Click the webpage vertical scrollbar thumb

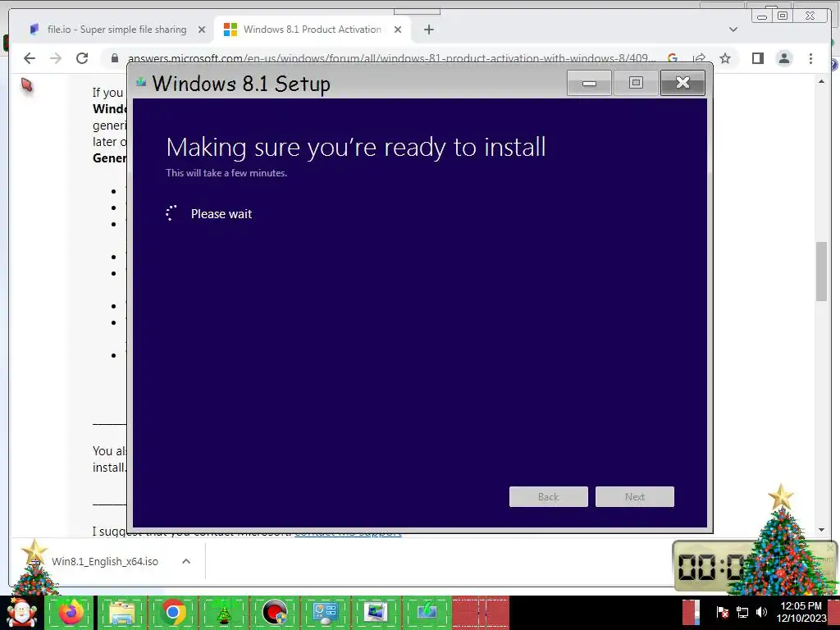821,272
